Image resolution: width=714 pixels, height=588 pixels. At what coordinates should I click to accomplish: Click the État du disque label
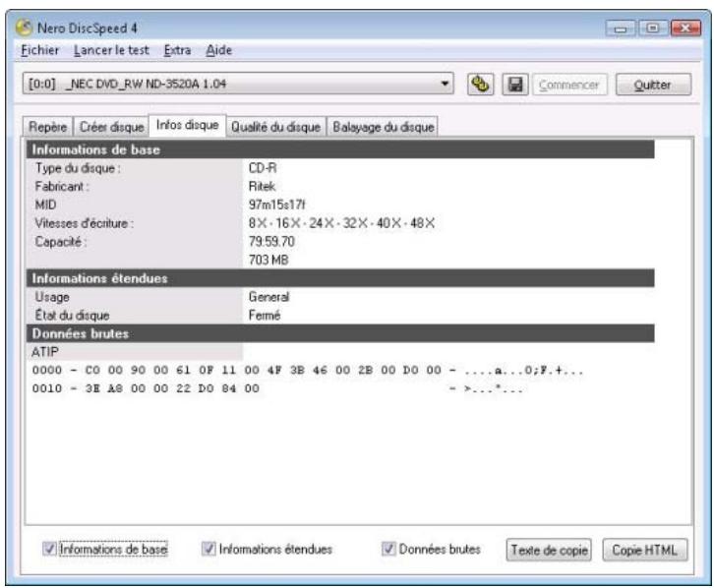(72, 315)
